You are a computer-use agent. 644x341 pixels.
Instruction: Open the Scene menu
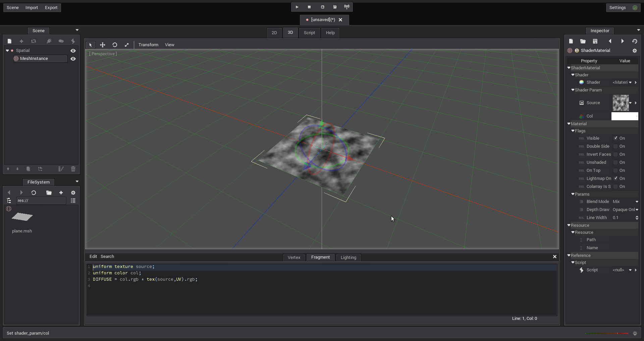[13, 7]
